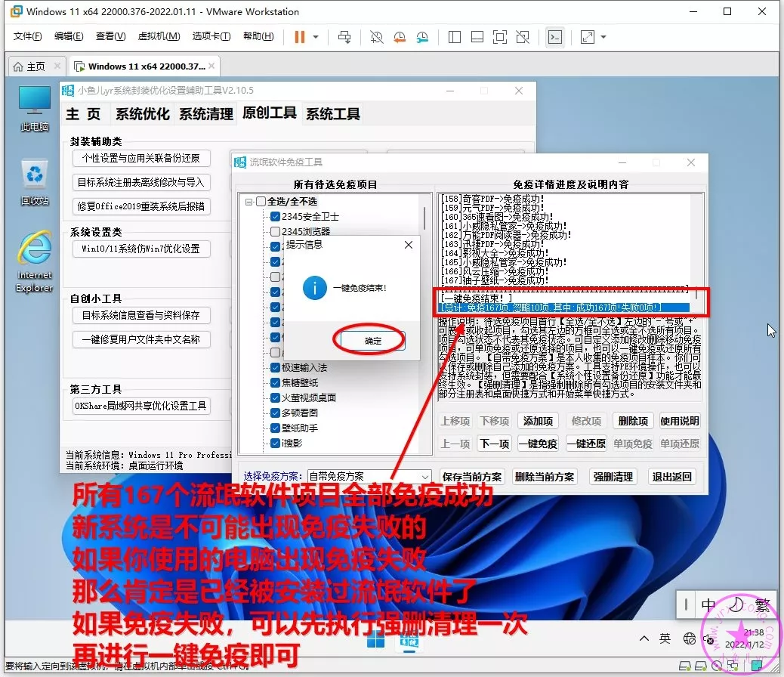Collapse the 全选/全不选 tree node
This screenshot has height=677, width=784.
tap(248, 202)
